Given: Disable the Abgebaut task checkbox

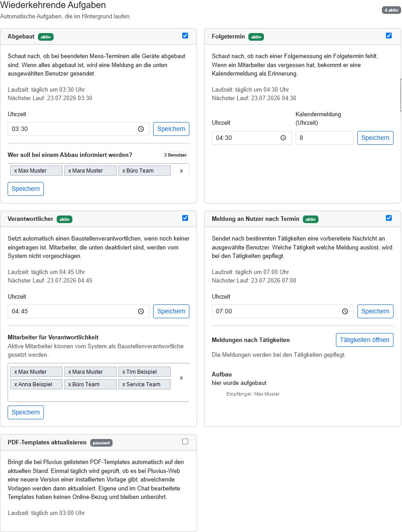Looking at the screenshot, I should 185,36.
